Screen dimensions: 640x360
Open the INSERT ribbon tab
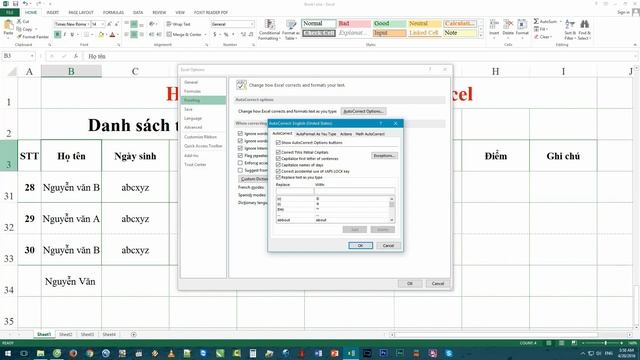tap(53, 13)
